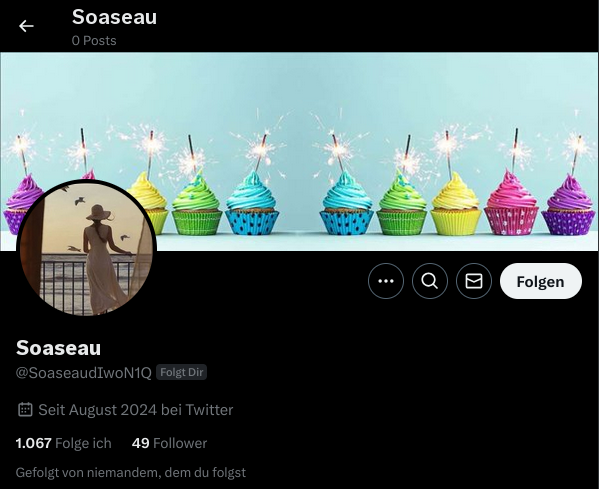599x489 pixels.
Task: View the 1.067 Folge ich list
Action: click(63, 443)
